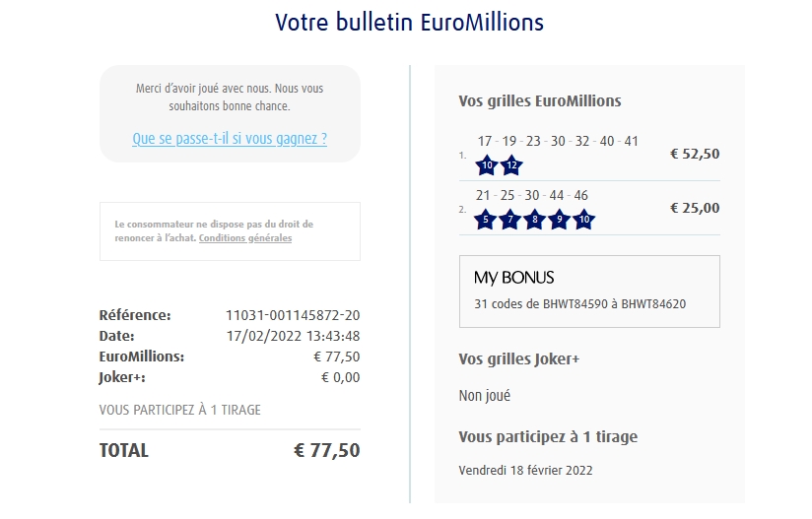Click the TOTAL amount €77,50
This screenshot has height=519, width=812.
(327, 451)
